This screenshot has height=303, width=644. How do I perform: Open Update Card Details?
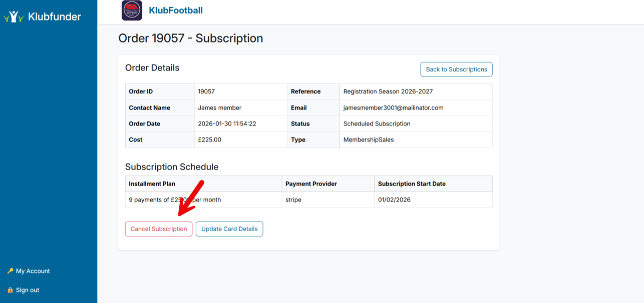tap(229, 229)
